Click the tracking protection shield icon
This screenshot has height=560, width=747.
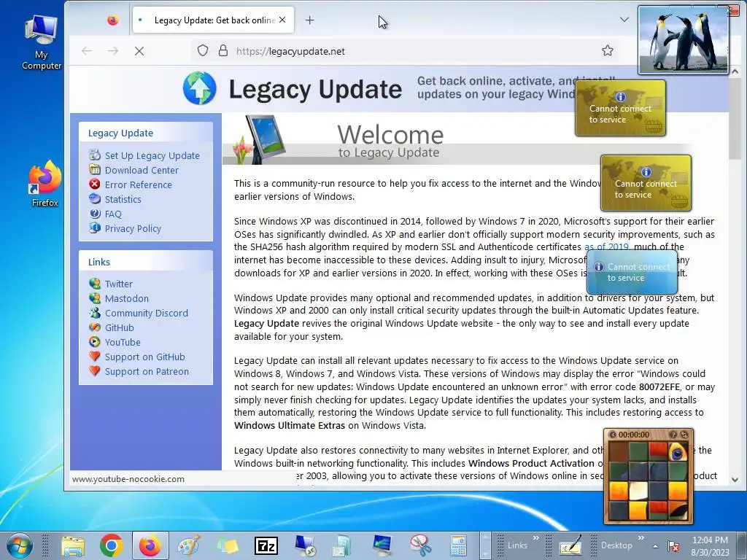click(x=203, y=51)
